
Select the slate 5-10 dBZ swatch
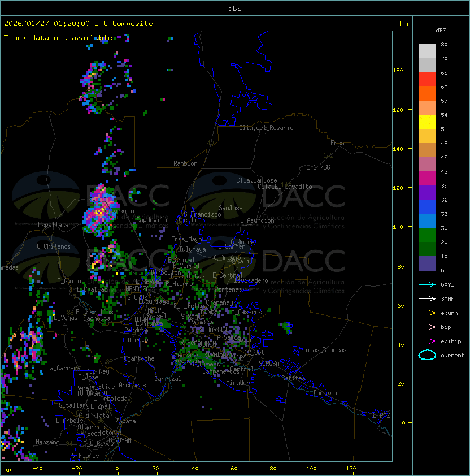(427, 263)
